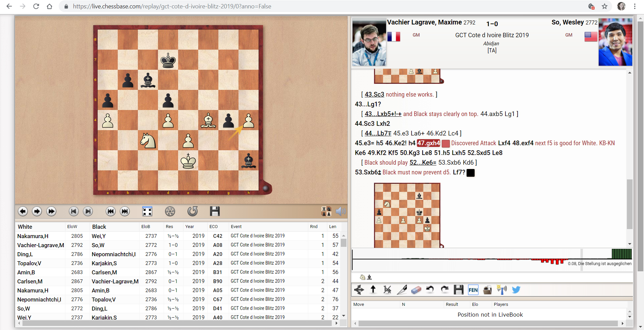The image size is (644, 330).
Task: Click the fullscreen board toggle icon
Action: click(x=147, y=211)
